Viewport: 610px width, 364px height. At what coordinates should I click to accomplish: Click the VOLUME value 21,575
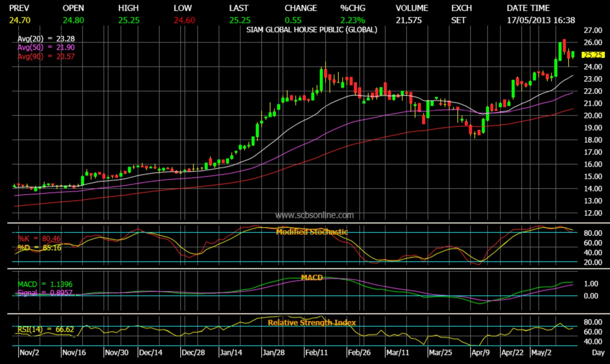coord(409,20)
